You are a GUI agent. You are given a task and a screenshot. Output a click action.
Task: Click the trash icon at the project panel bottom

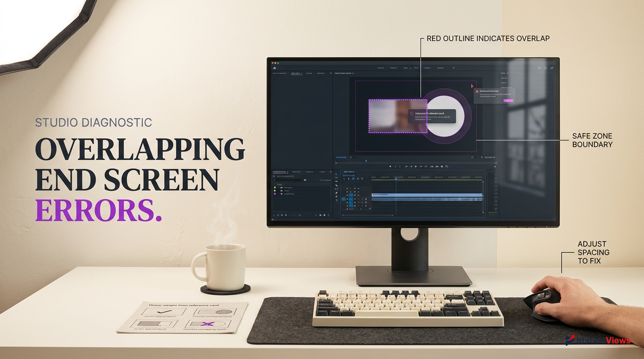coord(329,215)
